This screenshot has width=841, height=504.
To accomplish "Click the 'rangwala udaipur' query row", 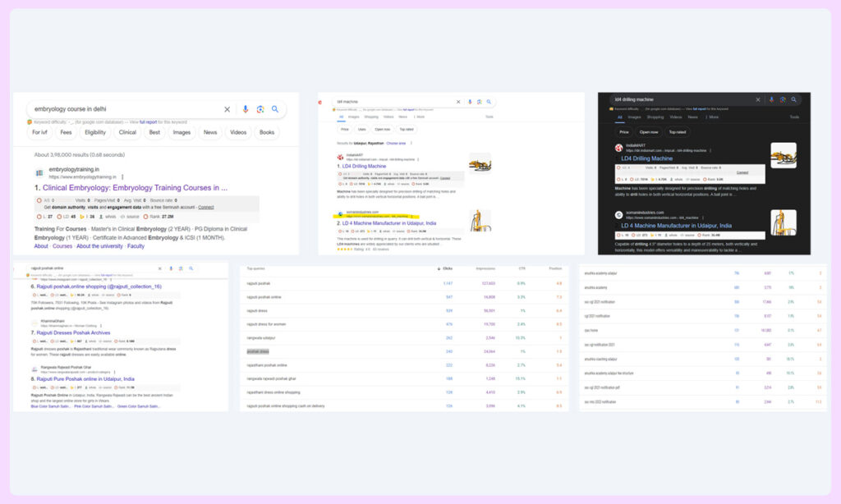I will 404,338.
